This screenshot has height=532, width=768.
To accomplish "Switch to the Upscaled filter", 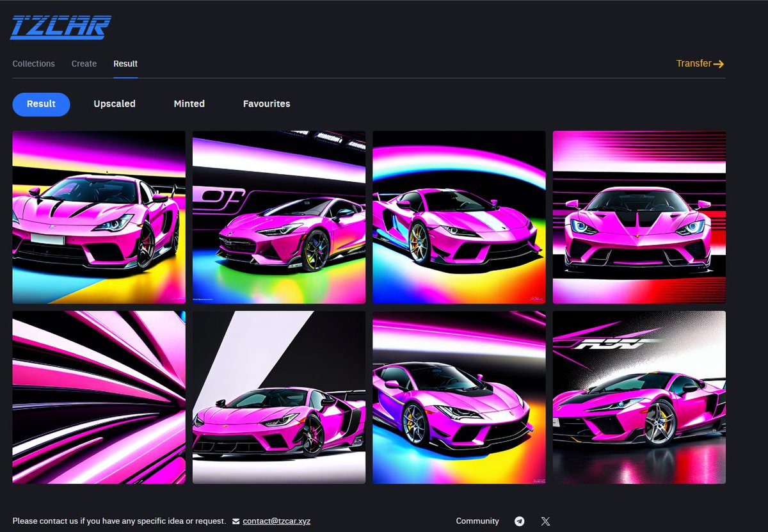I will (115, 104).
